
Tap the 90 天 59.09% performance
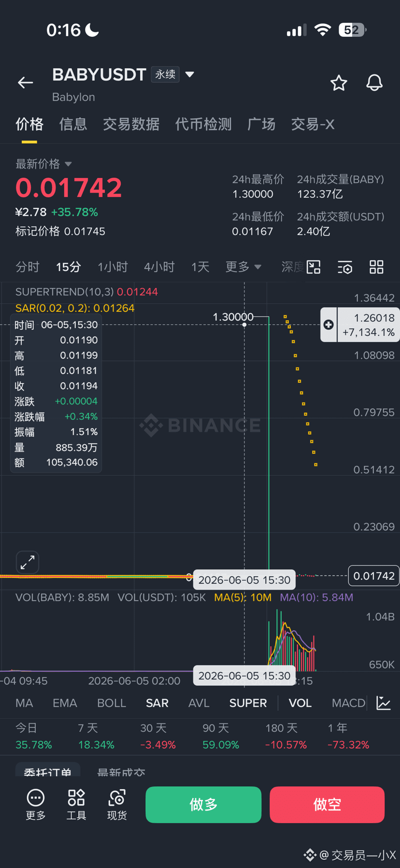click(x=221, y=737)
